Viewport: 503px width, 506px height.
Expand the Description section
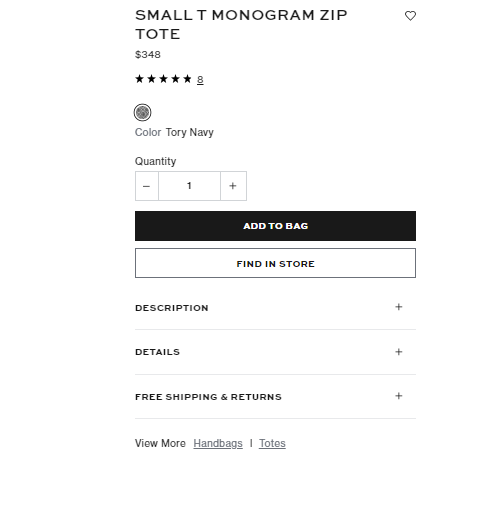275,308
